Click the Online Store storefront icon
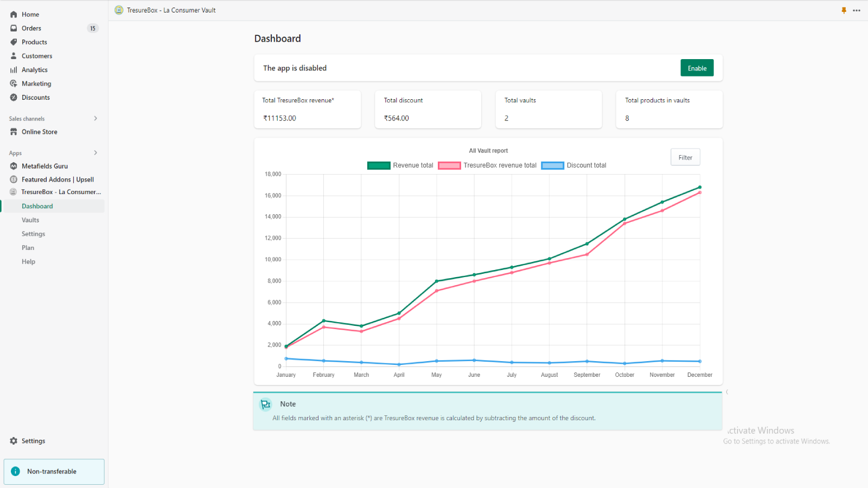The height and width of the screenshot is (488, 868). tap(14, 132)
